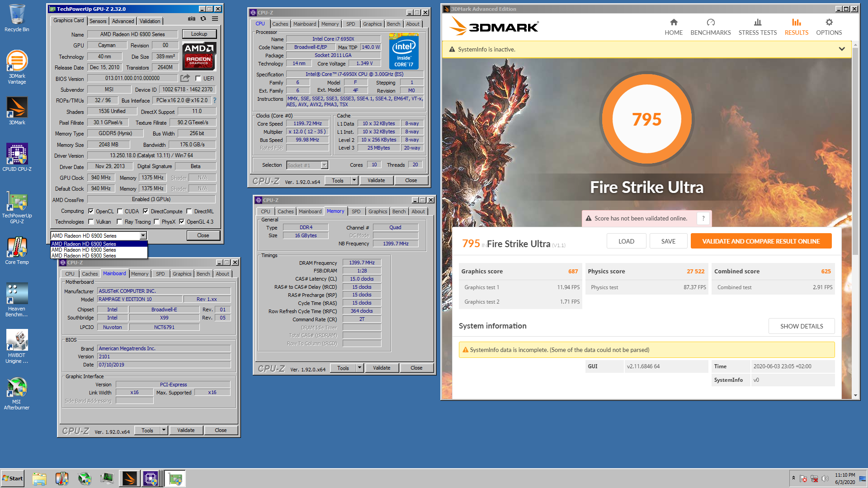Open BENCHMARKS section in 3DMark
This screenshot has width=868, height=488.
click(711, 27)
